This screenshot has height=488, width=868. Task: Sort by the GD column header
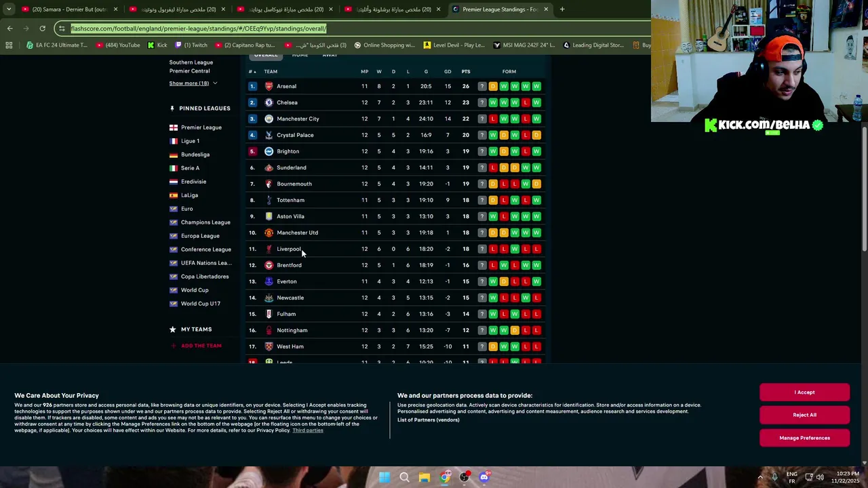448,72
